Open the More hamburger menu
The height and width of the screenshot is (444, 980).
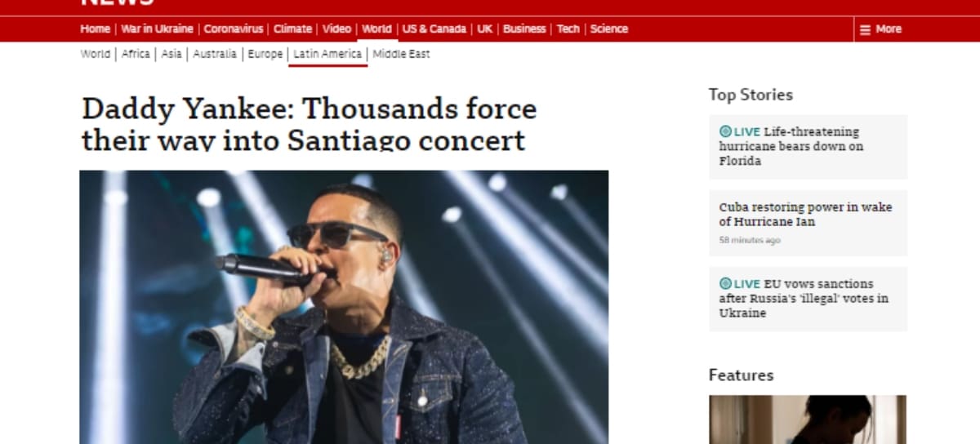pyautogui.click(x=880, y=29)
